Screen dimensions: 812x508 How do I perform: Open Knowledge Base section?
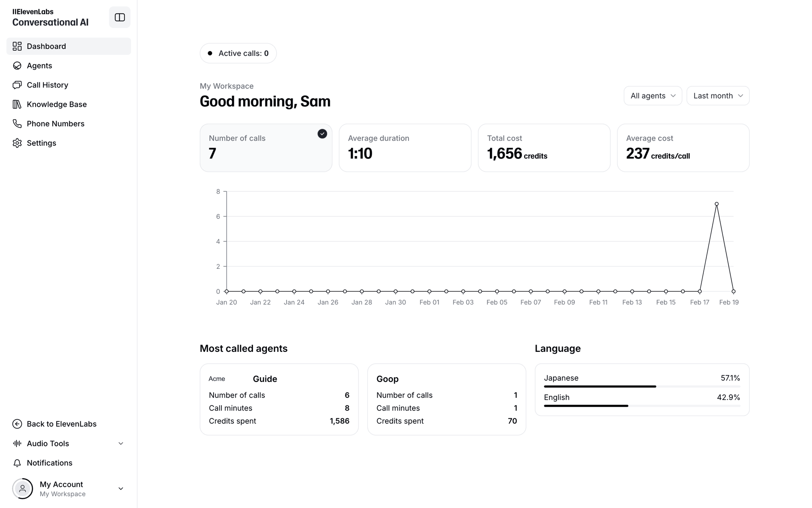point(69,104)
